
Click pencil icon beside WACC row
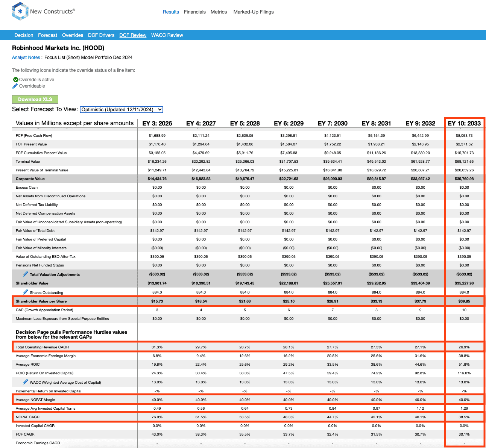click(x=25, y=382)
